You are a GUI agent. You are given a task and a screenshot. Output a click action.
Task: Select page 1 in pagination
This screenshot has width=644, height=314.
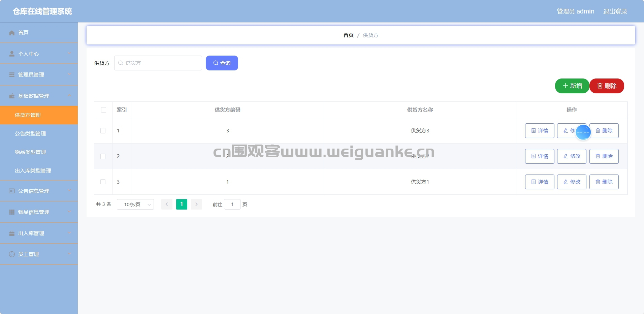tap(182, 205)
